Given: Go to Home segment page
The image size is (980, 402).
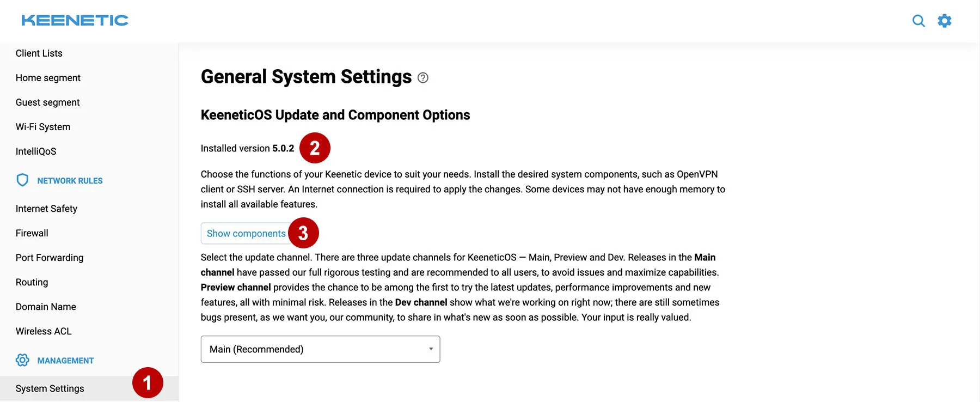Looking at the screenshot, I should [48, 78].
